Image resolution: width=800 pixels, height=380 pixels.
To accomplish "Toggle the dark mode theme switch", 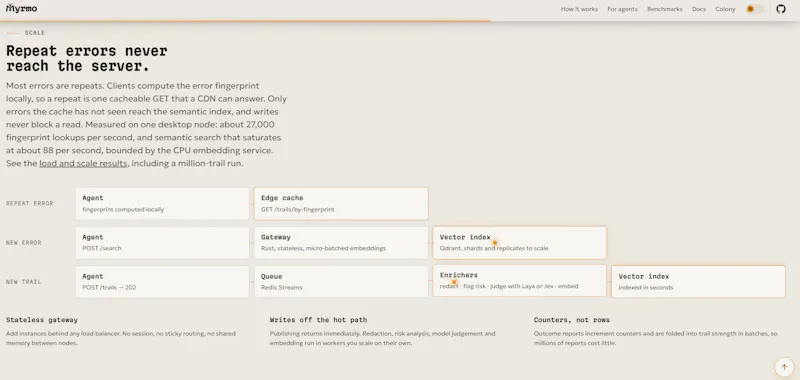I will click(755, 9).
